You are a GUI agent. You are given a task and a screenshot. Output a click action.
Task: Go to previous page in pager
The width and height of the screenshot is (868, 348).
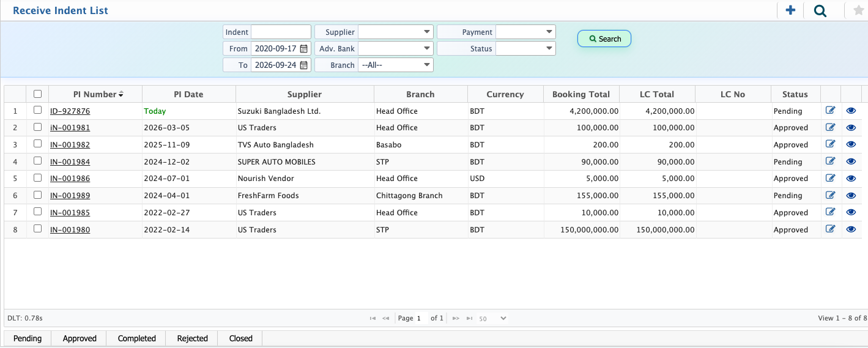386,318
